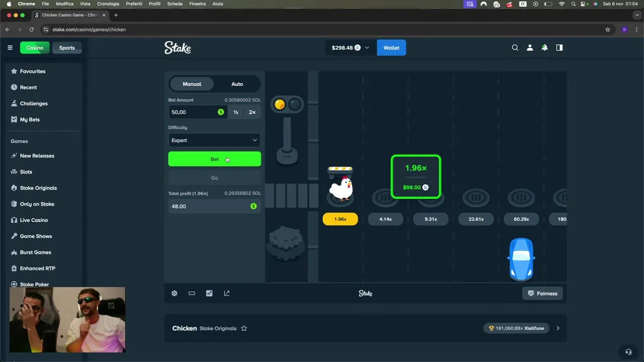
Task: Select the Casino section toggle
Action: pyautogui.click(x=35, y=48)
